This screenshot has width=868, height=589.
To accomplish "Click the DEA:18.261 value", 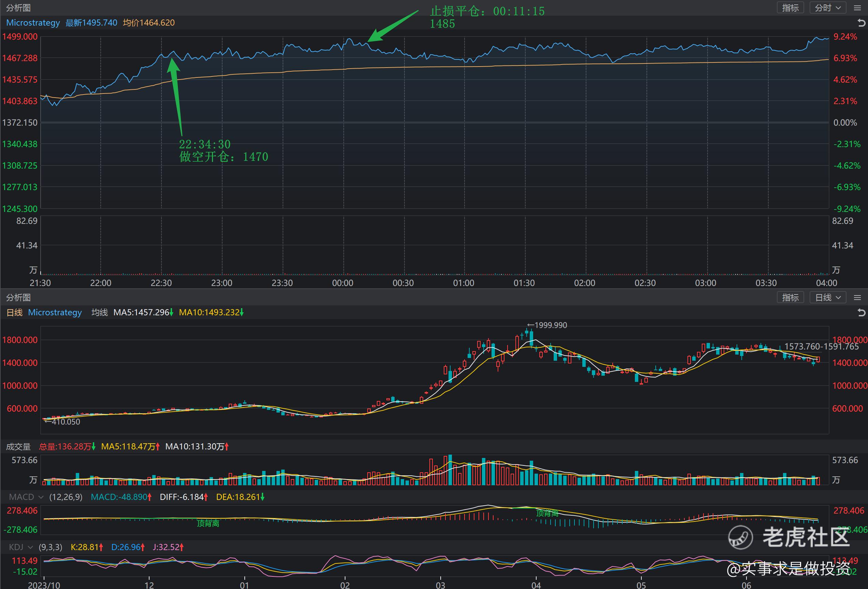I will pyautogui.click(x=240, y=497).
